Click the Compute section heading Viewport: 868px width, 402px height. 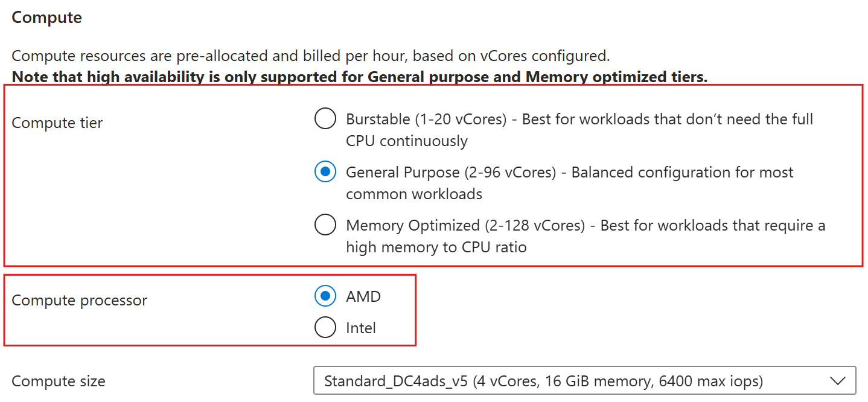46,18
